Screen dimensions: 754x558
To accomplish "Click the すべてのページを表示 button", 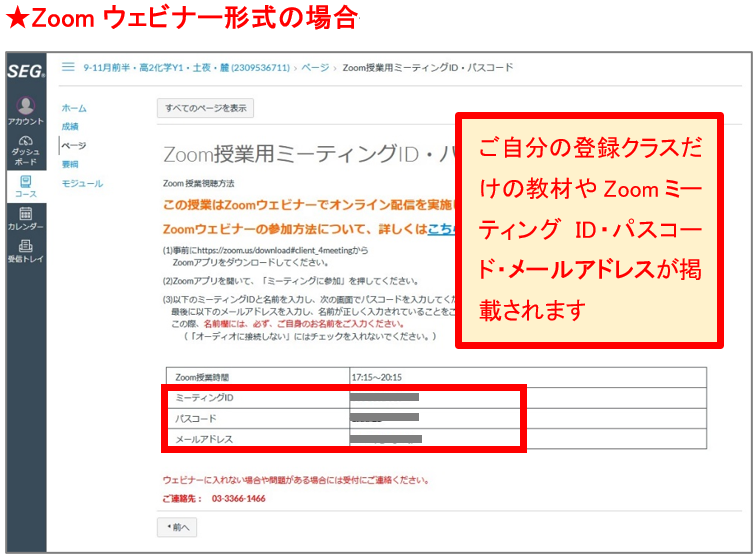I will click(x=205, y=108).
